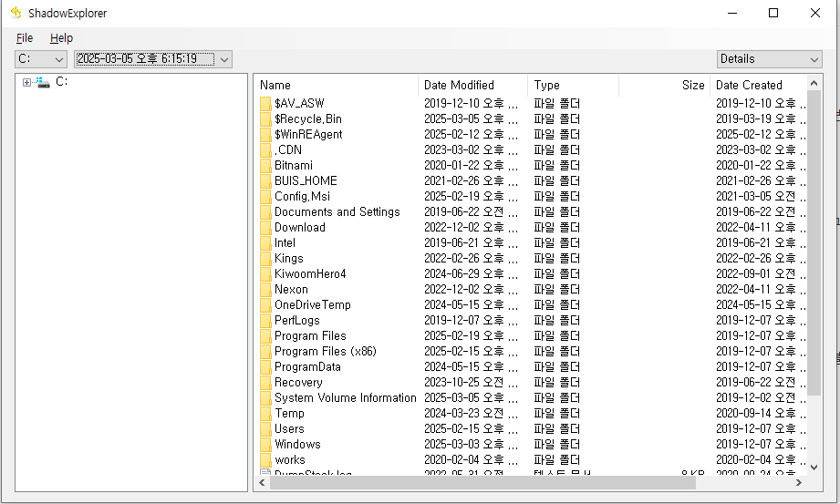Screen dimensions: 840x504
Task: Click Temp's 2020-09-14 created date
Action: [x=761, y=414]
